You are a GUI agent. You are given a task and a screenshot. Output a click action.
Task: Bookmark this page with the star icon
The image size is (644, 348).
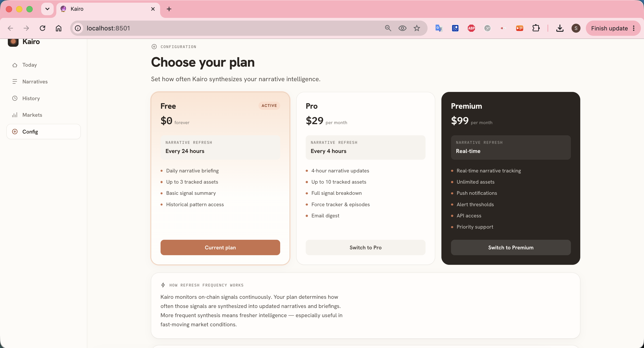point(417,28)
